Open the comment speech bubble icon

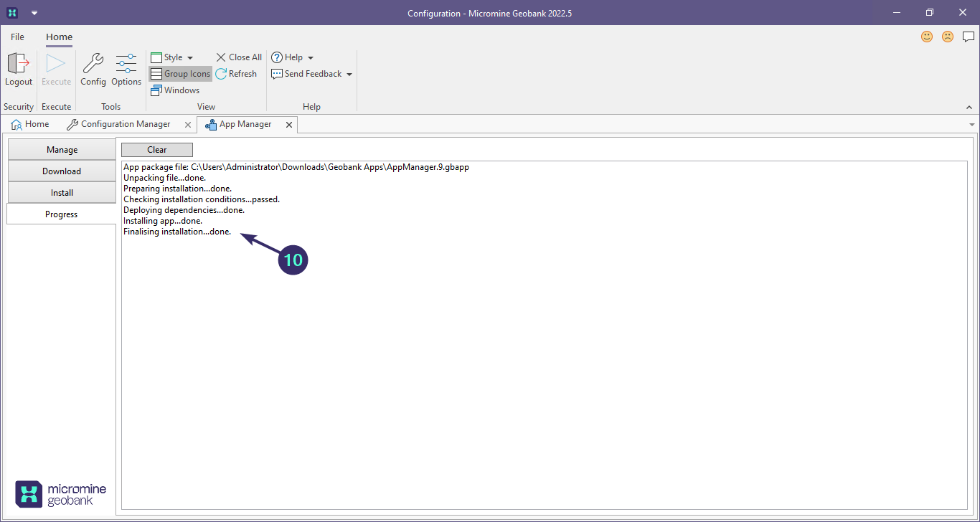(x=969, y=37)
